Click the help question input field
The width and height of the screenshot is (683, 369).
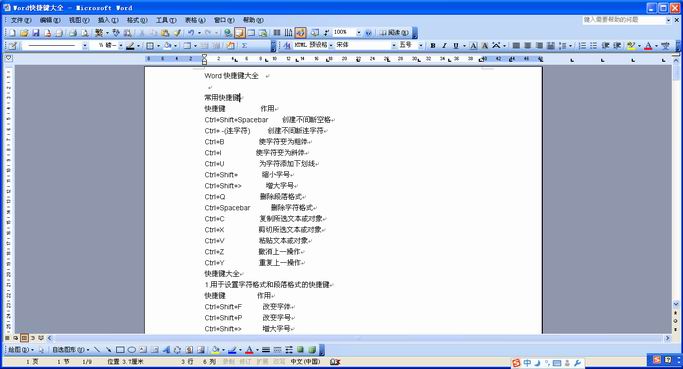coord(624,20)
